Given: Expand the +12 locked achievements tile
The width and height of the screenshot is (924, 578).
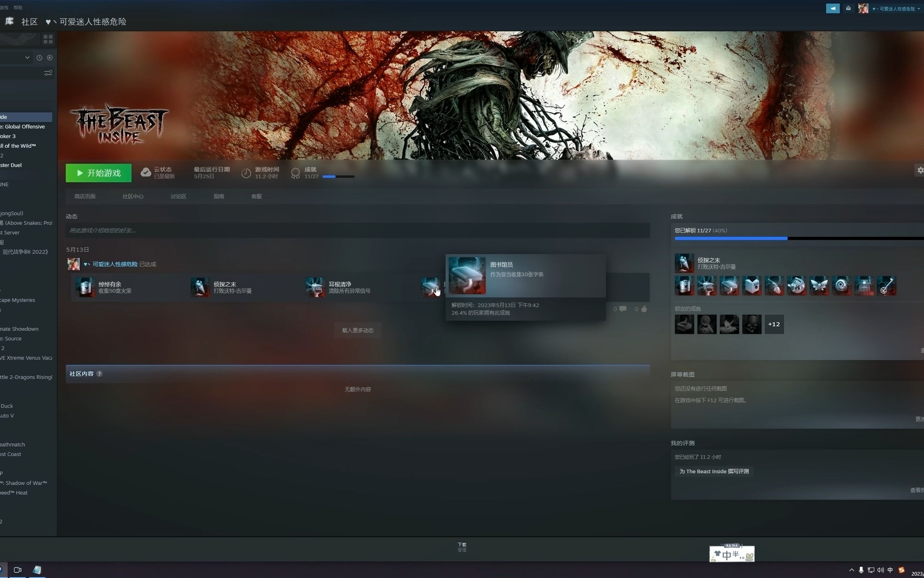Looking at the screenshot, I should pyautogui.click(x=774, y=324).
